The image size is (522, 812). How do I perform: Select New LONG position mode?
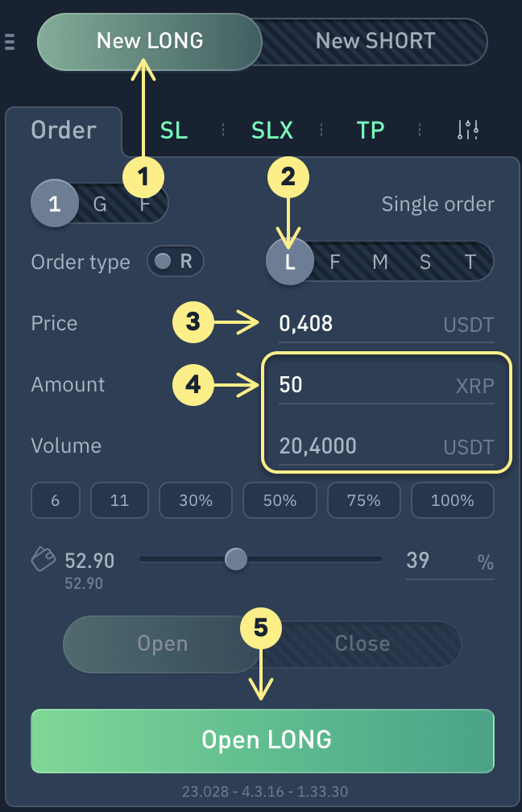[x=150, y=40]
